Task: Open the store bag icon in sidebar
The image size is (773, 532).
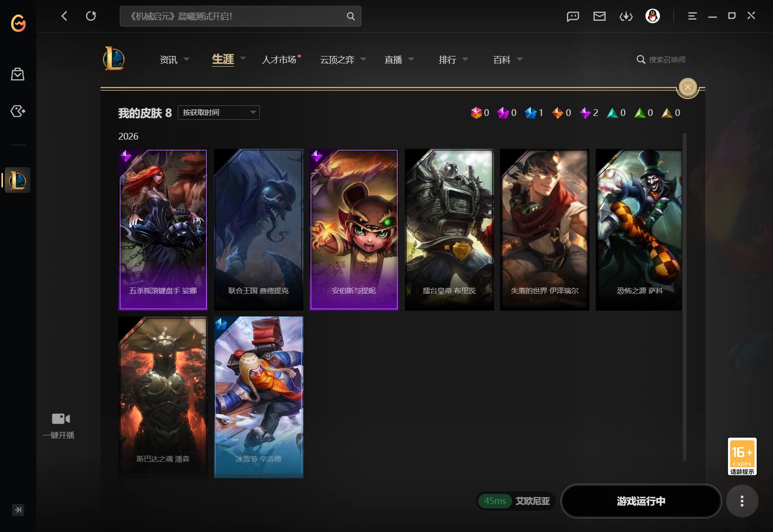Action: (x=18, y=74)
